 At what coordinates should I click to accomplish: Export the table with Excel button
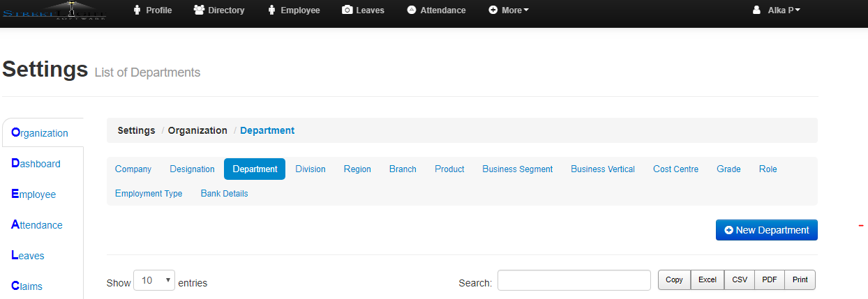pos(708,280)
